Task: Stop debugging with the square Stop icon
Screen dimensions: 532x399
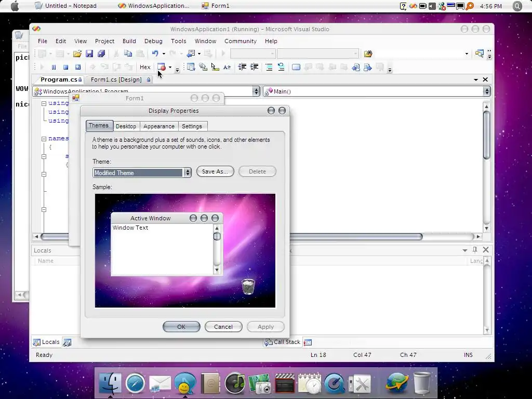Action: 66,67
